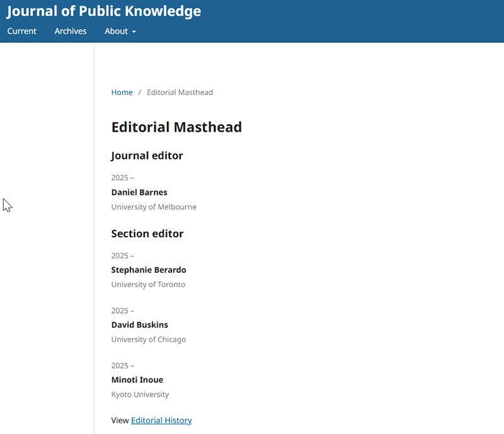The height and width of the screenshot is (434, 504).
Task: Expand the About dropdown menu
Action: click(120, 31)
